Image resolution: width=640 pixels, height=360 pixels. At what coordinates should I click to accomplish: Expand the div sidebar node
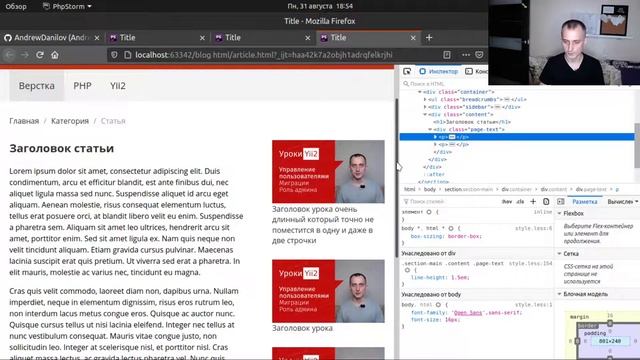[x=425, y=107]
